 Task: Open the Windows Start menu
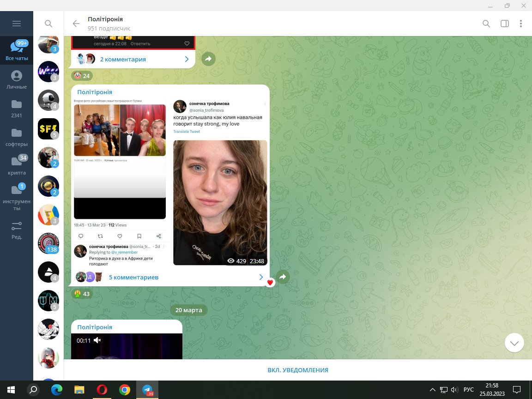click(x=11, y=390)
